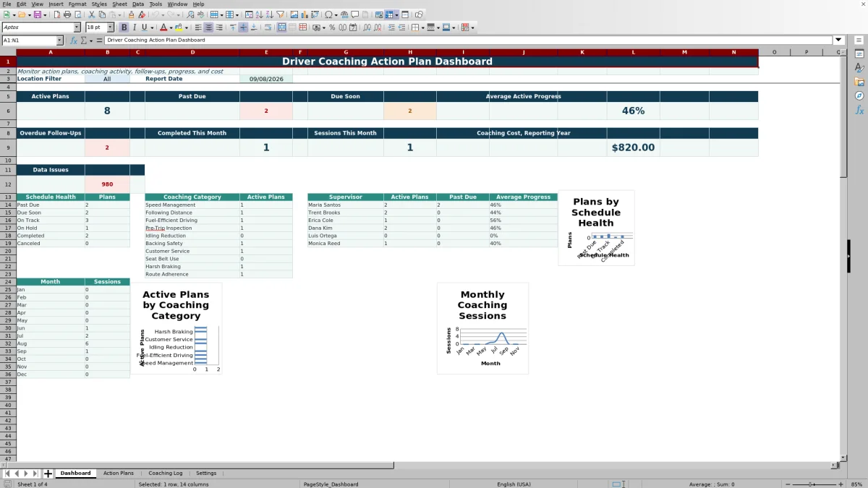Image resolution: width=868 pixels, height=488 pixels.
Task: Toggle Center Vertically alignment
Action: [243, 27]
